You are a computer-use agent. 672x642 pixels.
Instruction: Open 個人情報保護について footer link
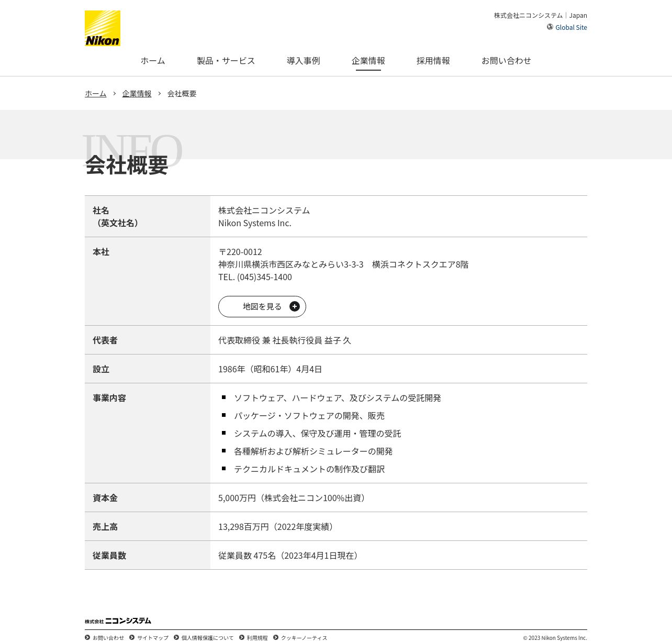(x=208, y=638)
